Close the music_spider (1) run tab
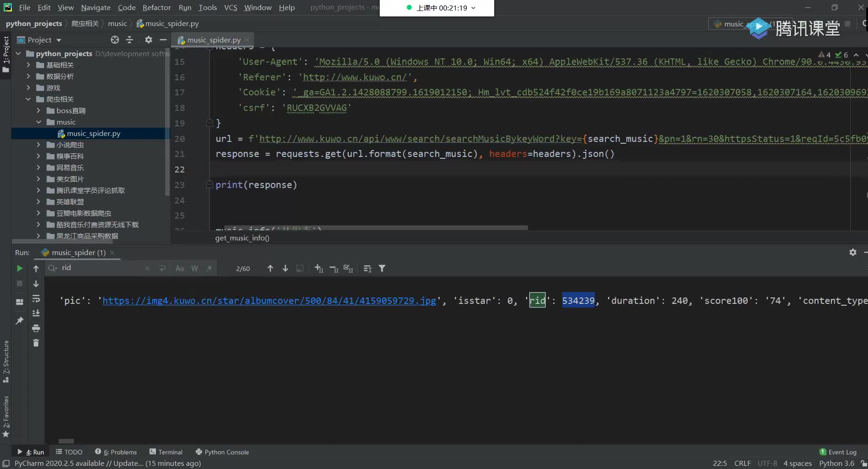The image size is (868, 469). [x=112, y=252]
